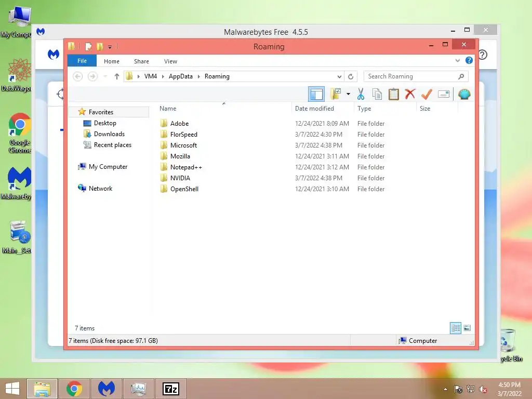Select the Adobe folder
The image size is (532, 399).
[x=179, y=124]
